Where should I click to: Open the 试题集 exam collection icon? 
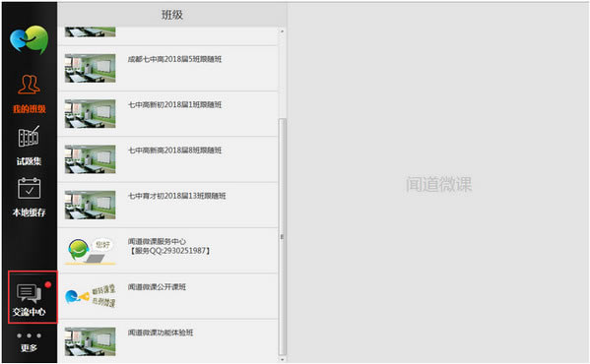(x=29, y=147)
